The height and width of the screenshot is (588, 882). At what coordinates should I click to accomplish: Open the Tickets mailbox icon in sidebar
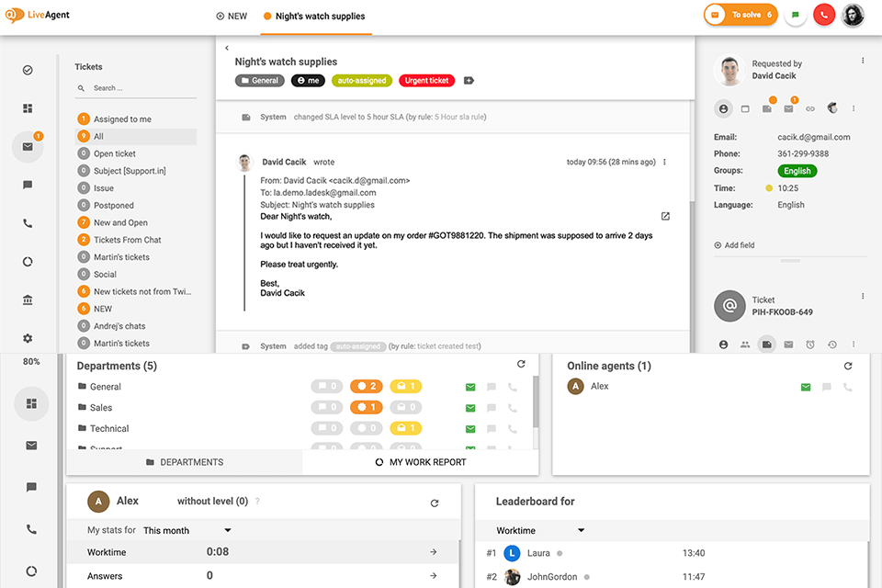(28, 144)
